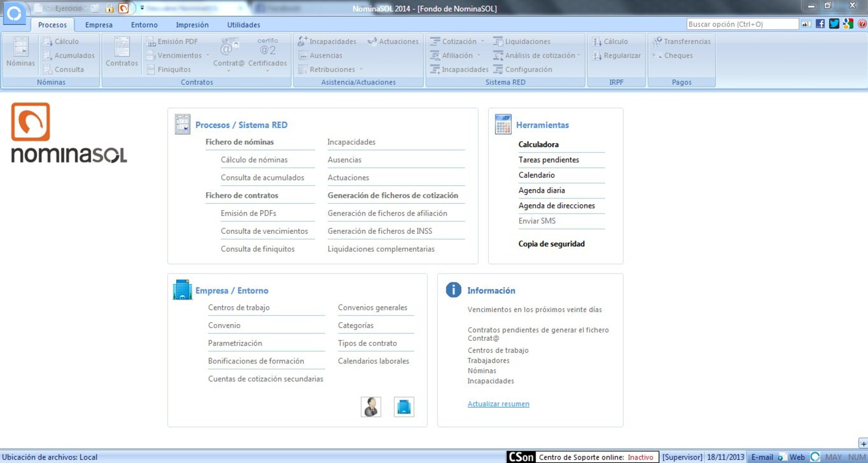Click the plus button above the status bar
Image resolution: width=868 pixels, height=463 pixels.
pos(863,443)
